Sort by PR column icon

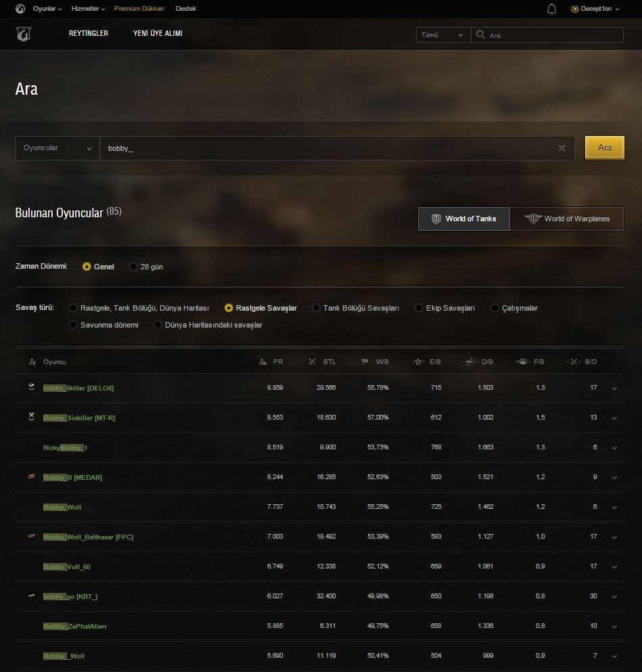[263, 362]
